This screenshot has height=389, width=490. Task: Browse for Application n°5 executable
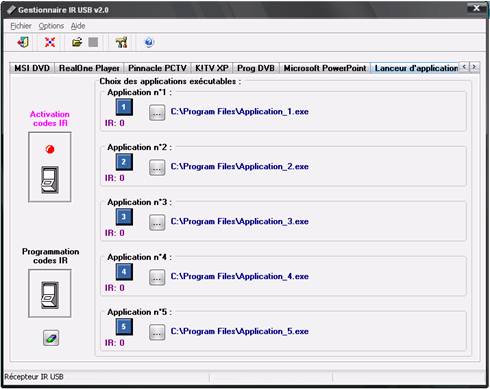tap(157, 332)
